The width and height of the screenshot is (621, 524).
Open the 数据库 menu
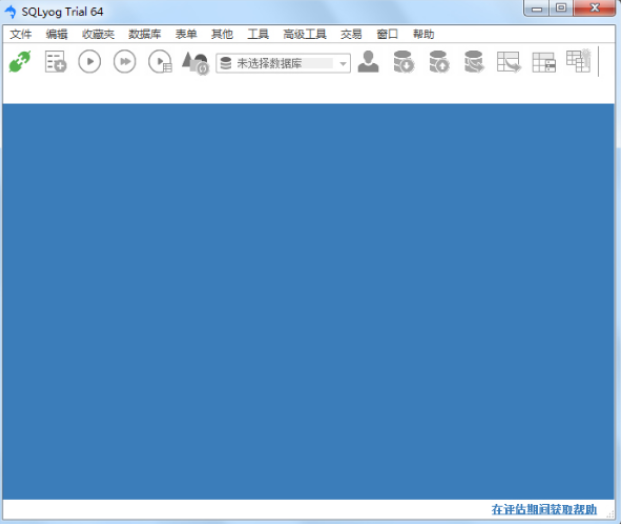(144, 34)
